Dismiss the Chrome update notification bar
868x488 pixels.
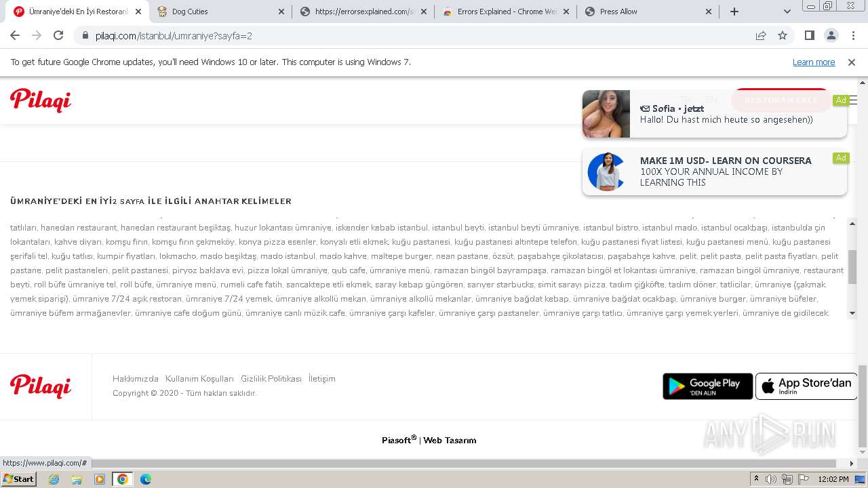point(852,62)
